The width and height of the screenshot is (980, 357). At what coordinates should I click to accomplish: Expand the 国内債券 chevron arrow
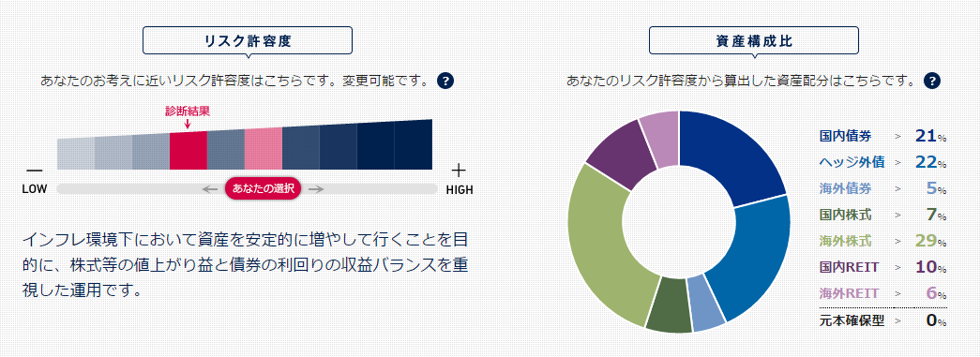pos(898,136)
